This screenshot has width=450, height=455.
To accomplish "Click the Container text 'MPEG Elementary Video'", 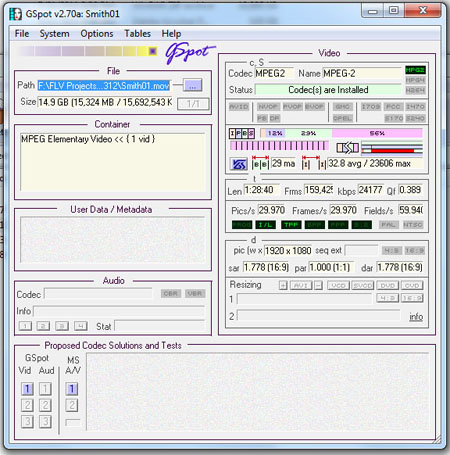I will [x=67, y=139].
